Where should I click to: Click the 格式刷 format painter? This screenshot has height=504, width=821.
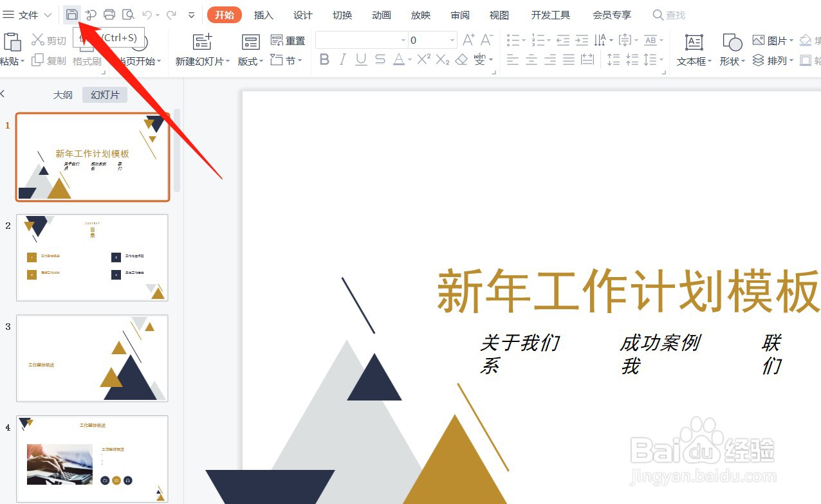87,61
